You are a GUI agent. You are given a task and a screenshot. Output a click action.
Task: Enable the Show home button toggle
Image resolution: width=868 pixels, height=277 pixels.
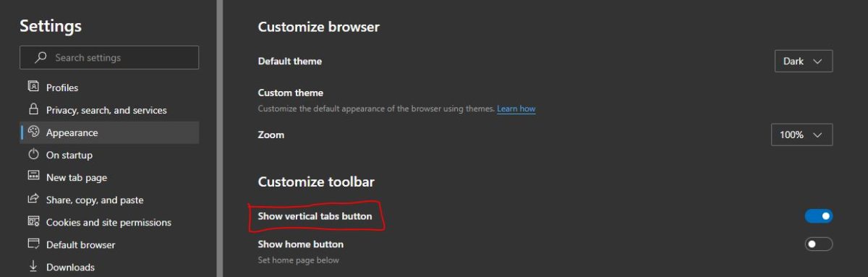point(819,244)
